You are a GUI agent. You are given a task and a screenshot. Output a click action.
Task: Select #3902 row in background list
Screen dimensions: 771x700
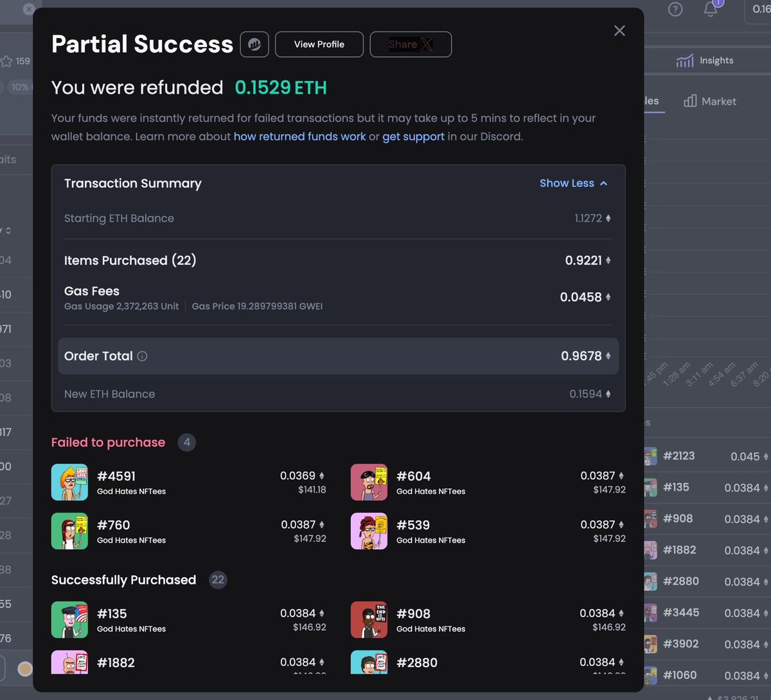click(x=707, y=644)
